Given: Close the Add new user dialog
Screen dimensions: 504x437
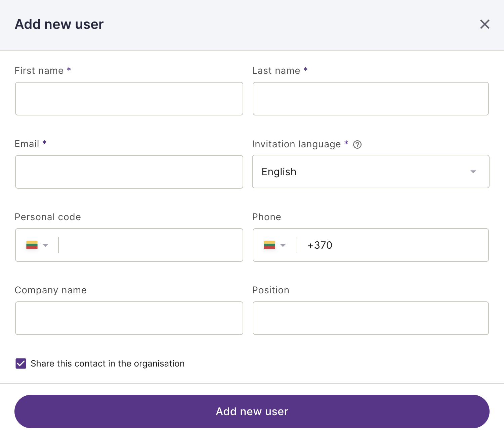Looking at the screenshot, I should pyautogui.click(x=485, y=24).
